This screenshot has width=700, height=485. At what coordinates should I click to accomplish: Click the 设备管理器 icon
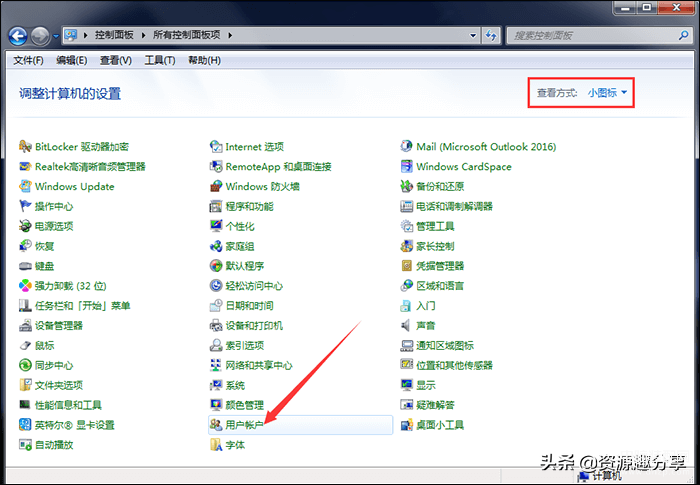(x=25, y=326)
